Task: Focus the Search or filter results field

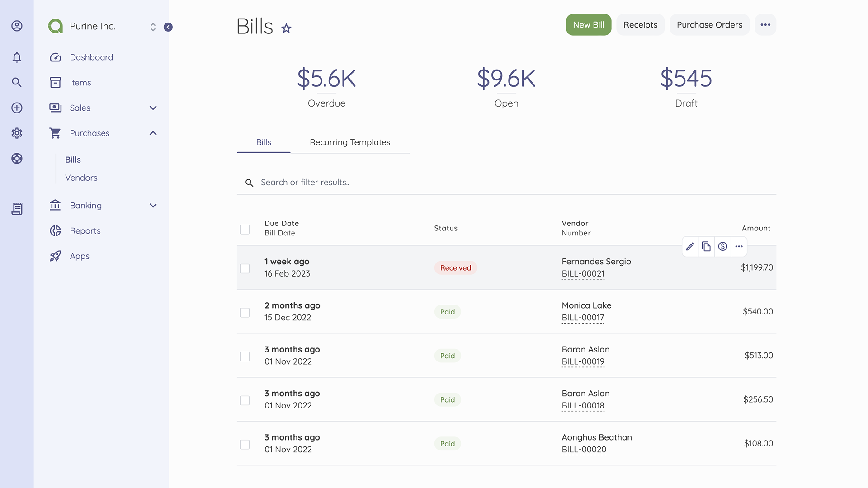Action: click(506, 183)
